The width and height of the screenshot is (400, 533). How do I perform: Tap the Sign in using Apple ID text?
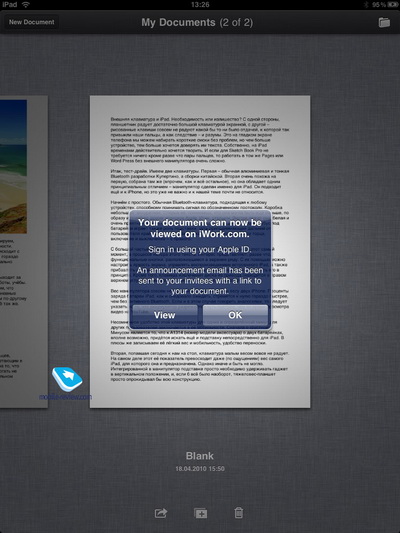click(200, 250)
